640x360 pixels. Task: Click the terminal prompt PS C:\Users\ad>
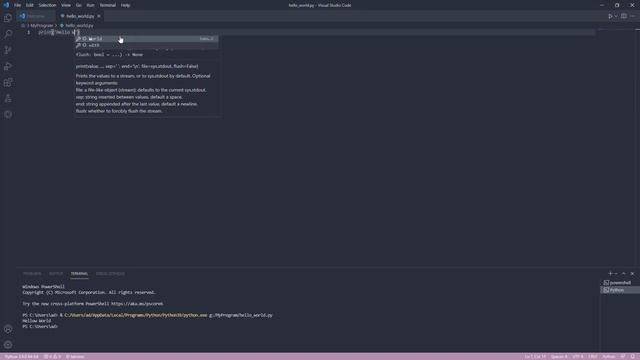tap(40, 327)
